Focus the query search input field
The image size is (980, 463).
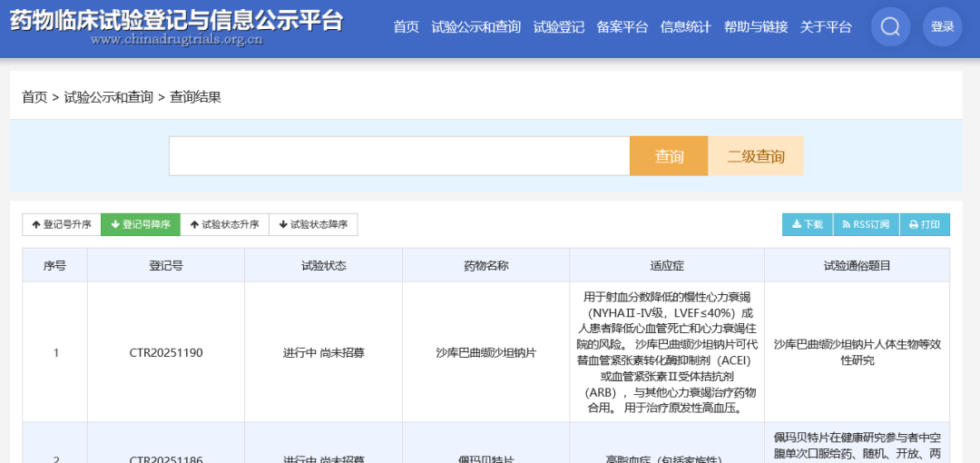(398, 156)
